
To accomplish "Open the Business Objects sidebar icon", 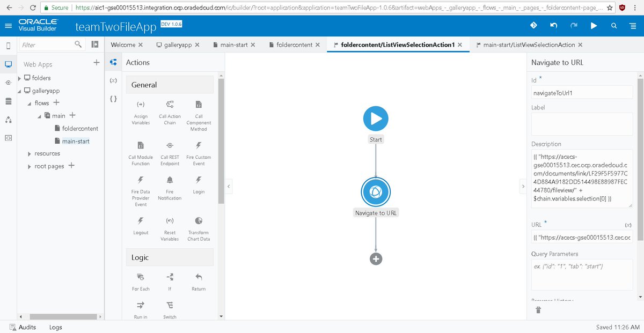I will point(8,101).
